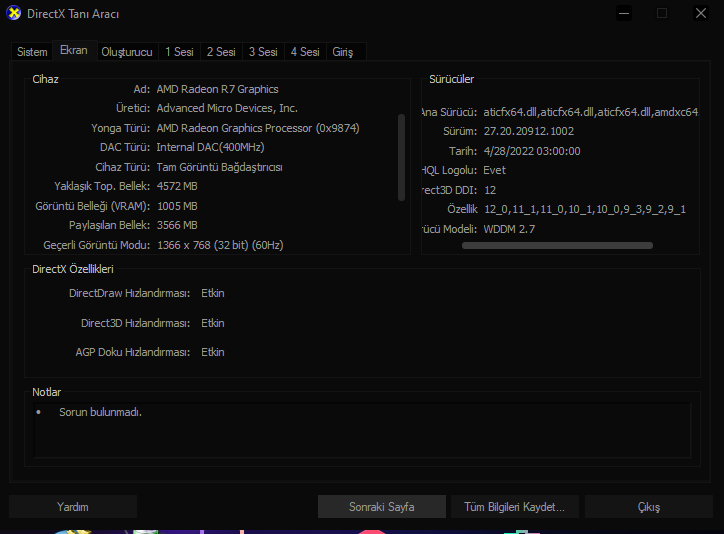The image size is (724, 534).
Task: Click the 1366 x 768 display mode value
Action: pyautogui.click(x=220, y=245)
